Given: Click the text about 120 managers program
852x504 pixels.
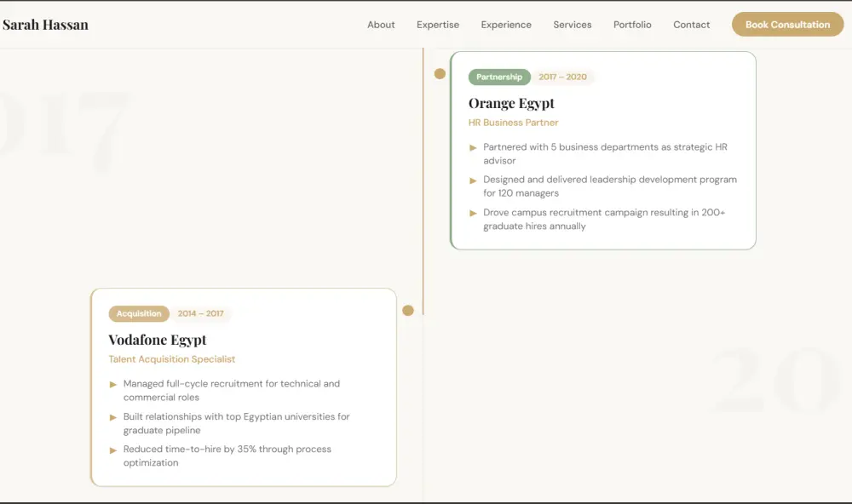Looking at the screenshot, I should (x=610, y=186).
